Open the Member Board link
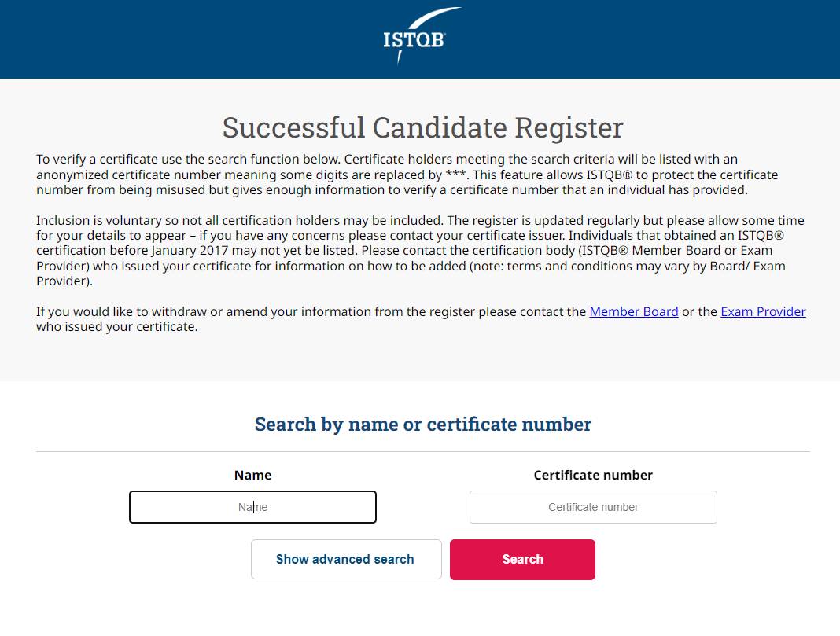The height and width of the screenshot is (636, 840). tap(633, 311)
